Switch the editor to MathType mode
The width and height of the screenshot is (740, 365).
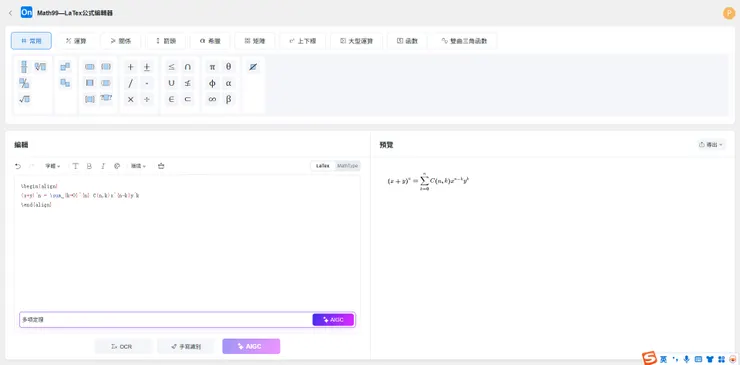point(347,166)
